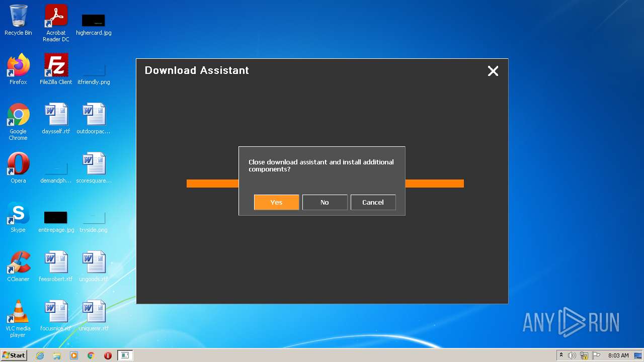Open the media player taskbar icon
Viewport: 644px width, 362px height.
point(74,355)
